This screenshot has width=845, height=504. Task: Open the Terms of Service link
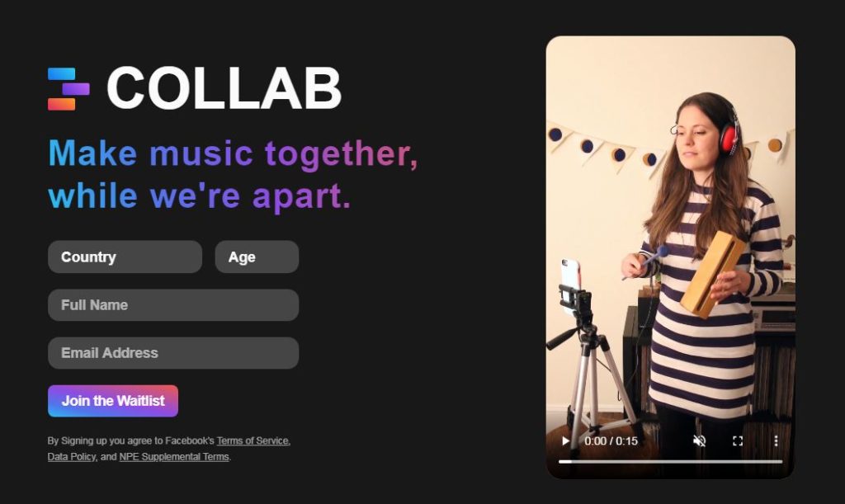pos(253,440)
